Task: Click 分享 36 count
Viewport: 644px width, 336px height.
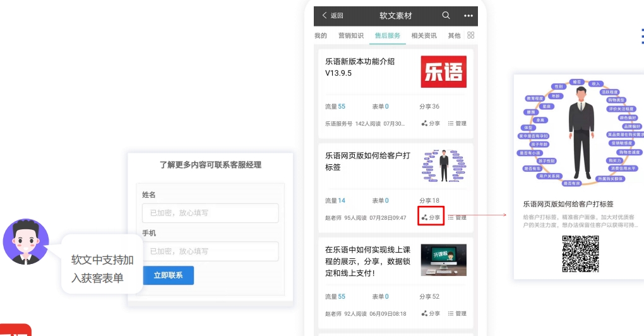Action: (x=429, y=106)
